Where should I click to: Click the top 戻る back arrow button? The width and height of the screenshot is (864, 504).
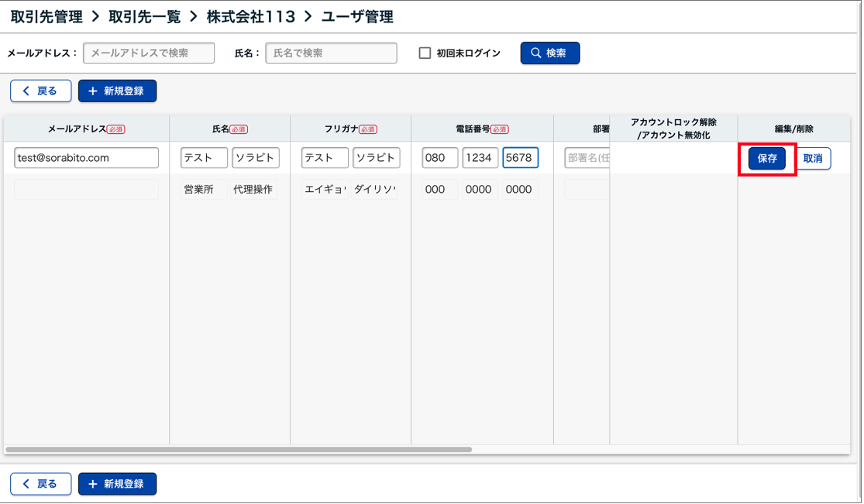point(40,91)
